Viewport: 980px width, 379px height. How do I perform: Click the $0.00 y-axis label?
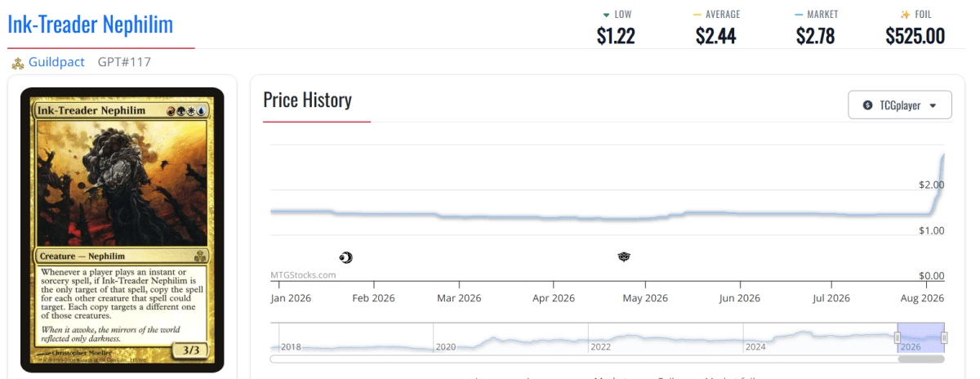(x=930, y=276)
